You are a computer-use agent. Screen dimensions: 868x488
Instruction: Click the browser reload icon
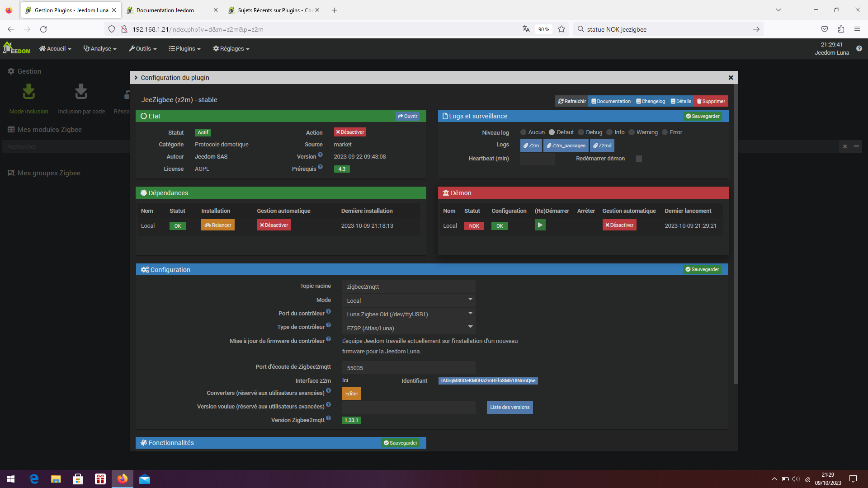coord(43,29)
